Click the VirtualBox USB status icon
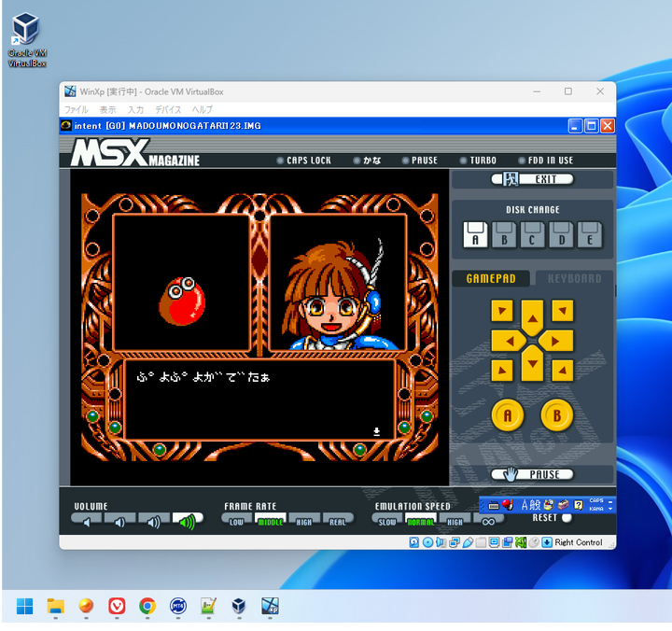This screenshot has height=631, width=672. click(468, 542)
